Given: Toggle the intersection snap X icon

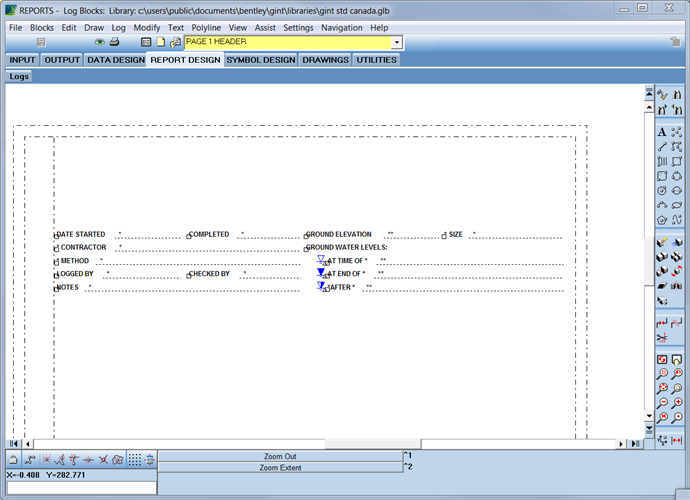Looking at the screenshot, I should tap(103, 460).
